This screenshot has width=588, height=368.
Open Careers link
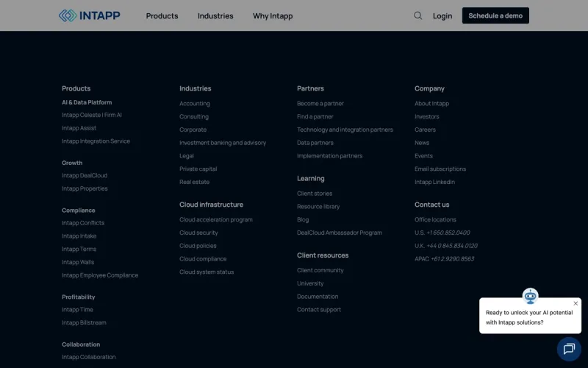coord(425,130)
